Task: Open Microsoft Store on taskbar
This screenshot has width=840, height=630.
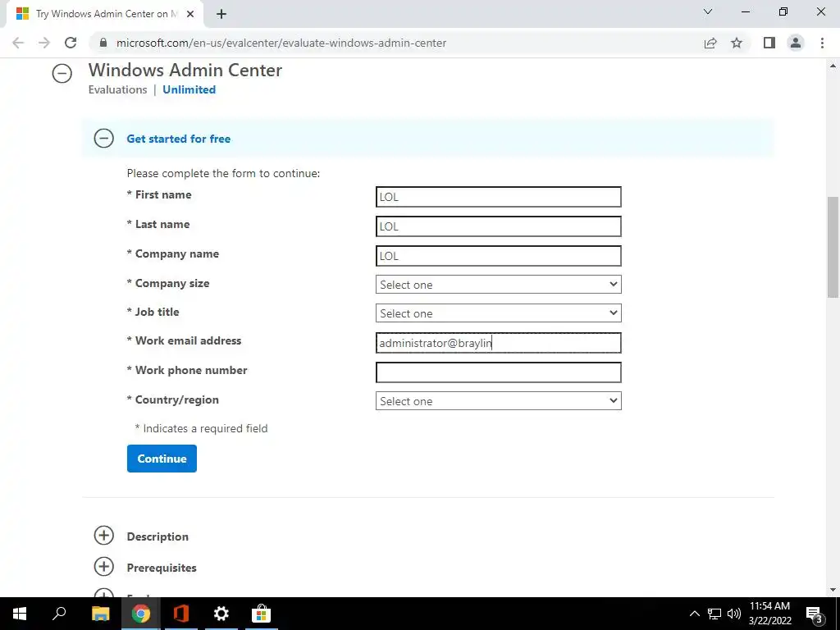Action: click(262, 614)
